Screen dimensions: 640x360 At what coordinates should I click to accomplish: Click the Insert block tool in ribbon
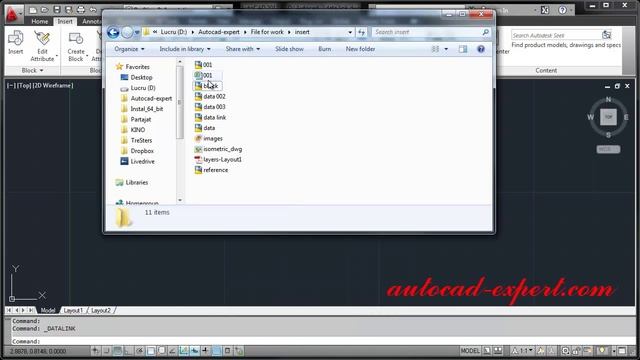coord(16,42)
